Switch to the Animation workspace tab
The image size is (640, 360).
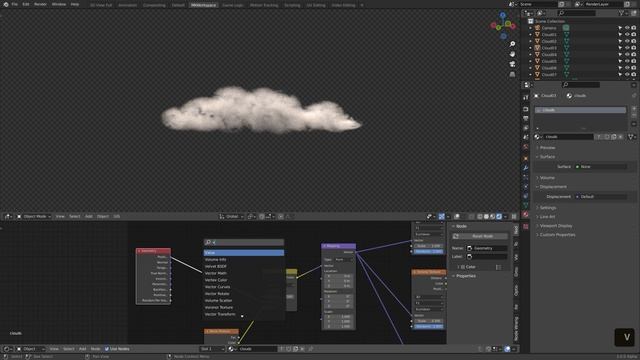click(x=127, y=5)
